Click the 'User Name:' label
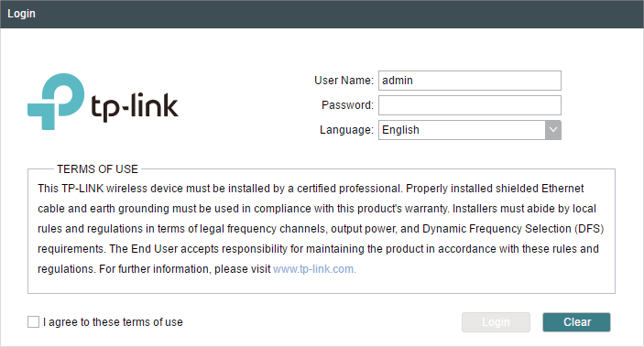The image size is (644, 347). 344,81
